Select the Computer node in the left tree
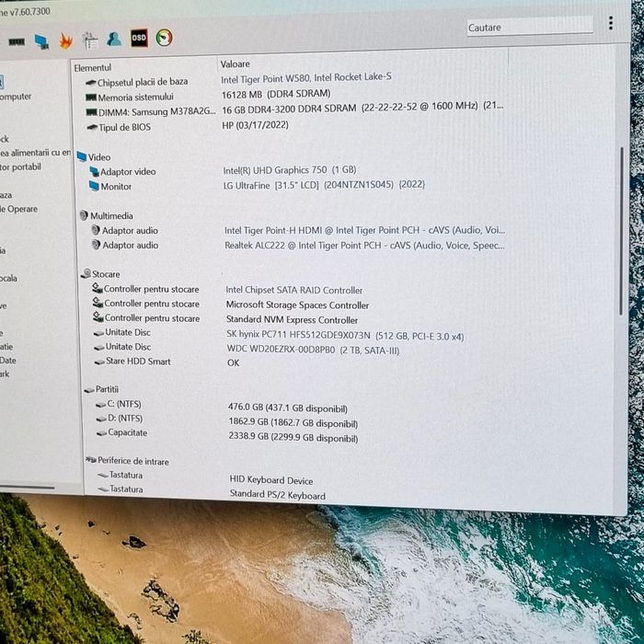644x644 pixels. pos(16,97)
